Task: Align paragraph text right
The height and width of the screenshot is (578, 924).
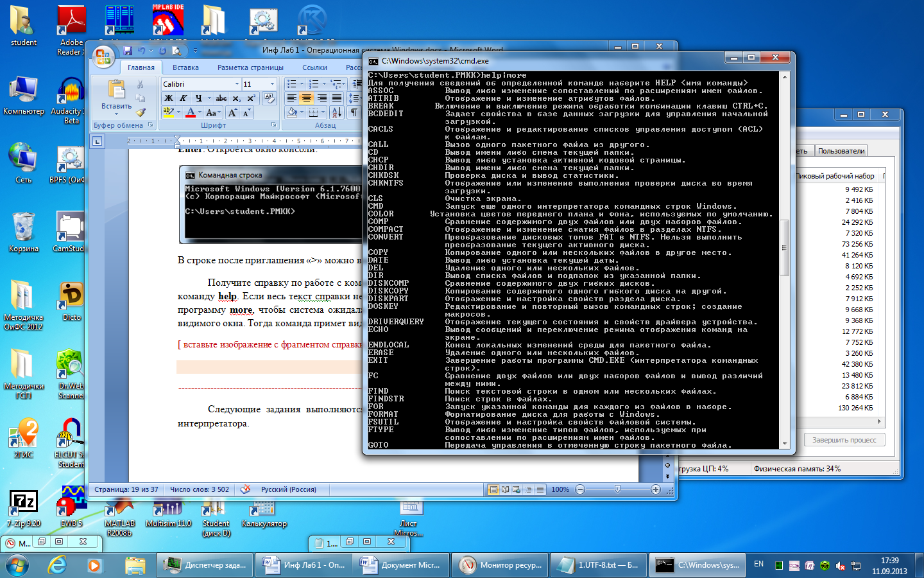Action: 321,98
